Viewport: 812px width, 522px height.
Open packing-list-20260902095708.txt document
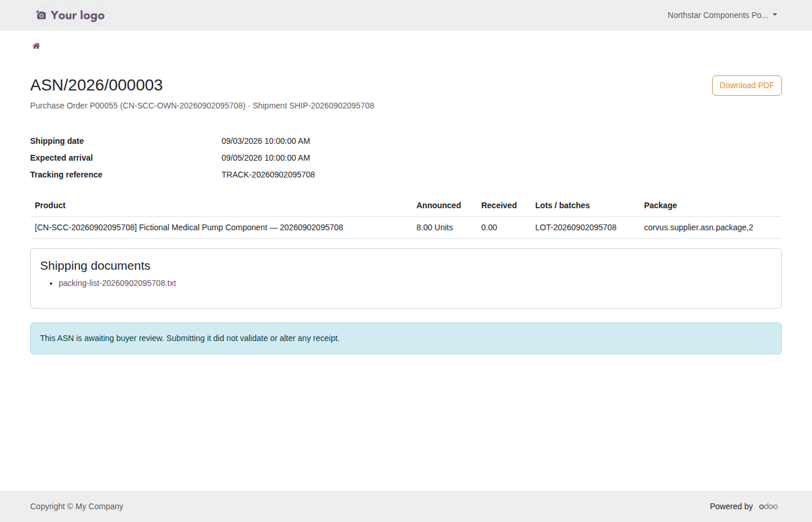click(117, 283)
